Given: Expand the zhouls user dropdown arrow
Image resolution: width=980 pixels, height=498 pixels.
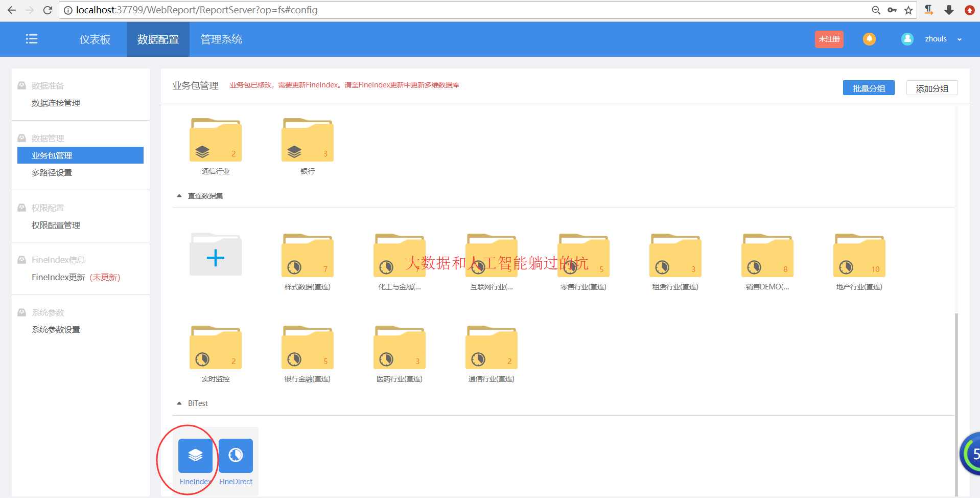Looking at the screenshot, I should pyautogui.click(x=959, y=39).
